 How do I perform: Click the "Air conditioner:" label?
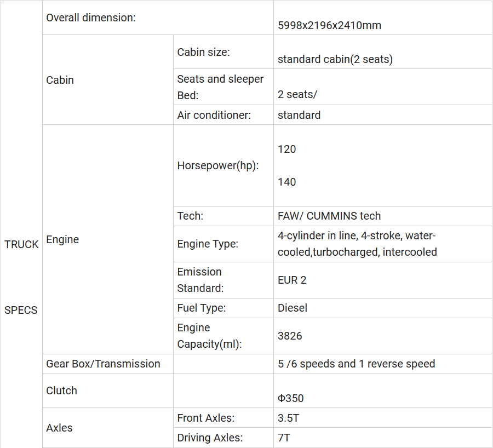tap(214, 115)
